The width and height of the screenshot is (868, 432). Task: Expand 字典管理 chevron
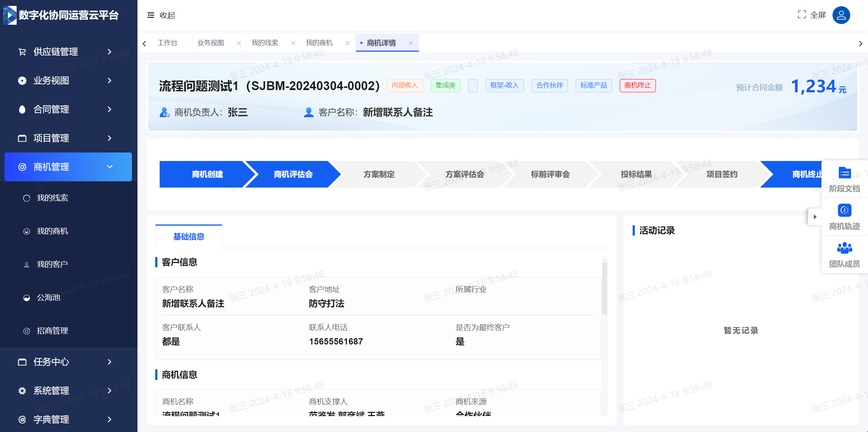[109, 419]
